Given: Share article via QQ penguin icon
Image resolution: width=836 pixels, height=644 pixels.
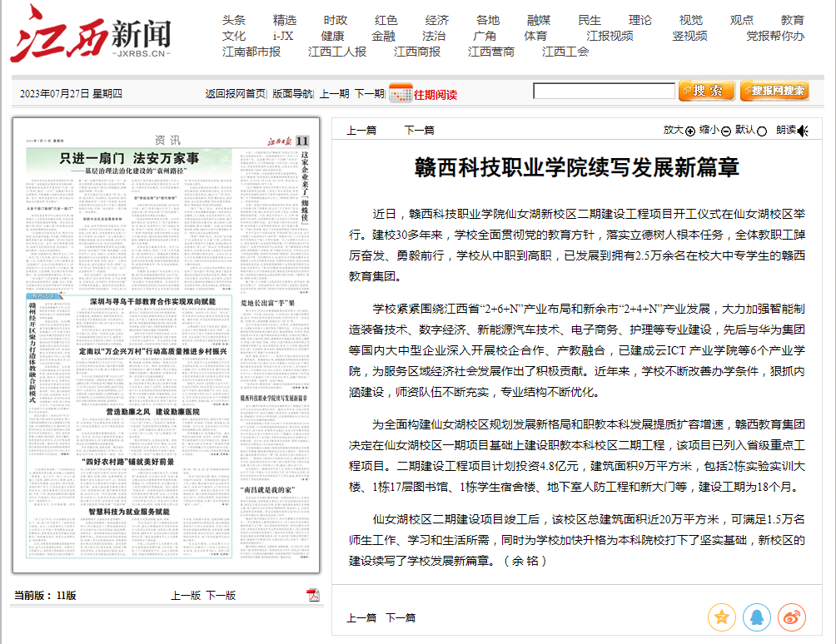Looking at the screenshot, I should [x=756, y=617].
